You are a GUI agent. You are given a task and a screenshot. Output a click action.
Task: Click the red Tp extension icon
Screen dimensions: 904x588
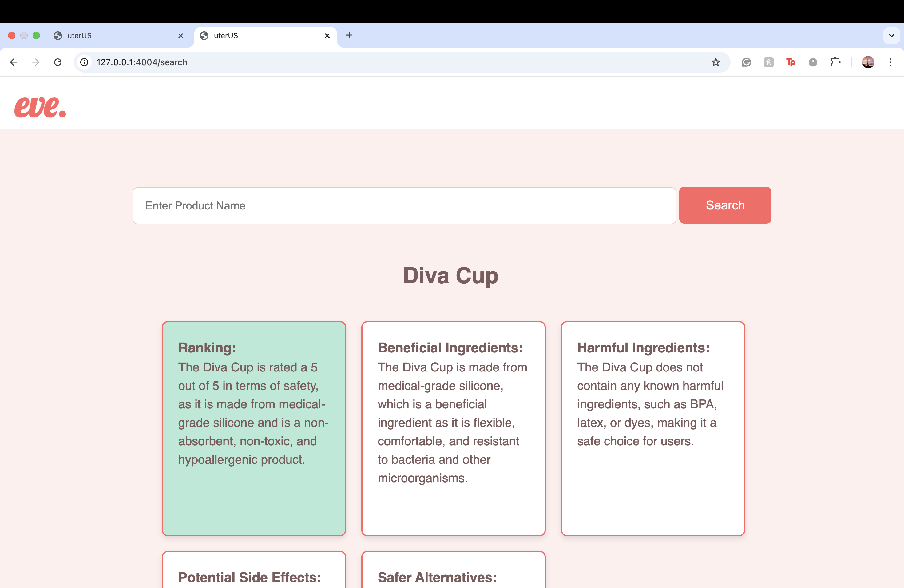point(791,62)
